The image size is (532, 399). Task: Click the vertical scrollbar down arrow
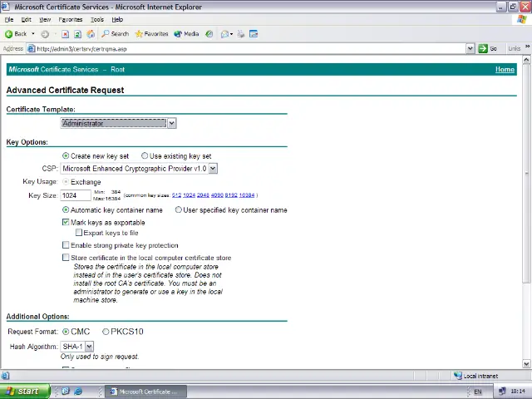[526, 364]
